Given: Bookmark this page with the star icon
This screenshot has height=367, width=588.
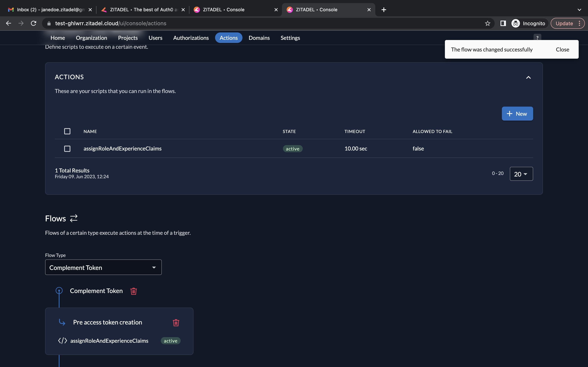Looking at the screenshot, I should (x=487, y=23).
